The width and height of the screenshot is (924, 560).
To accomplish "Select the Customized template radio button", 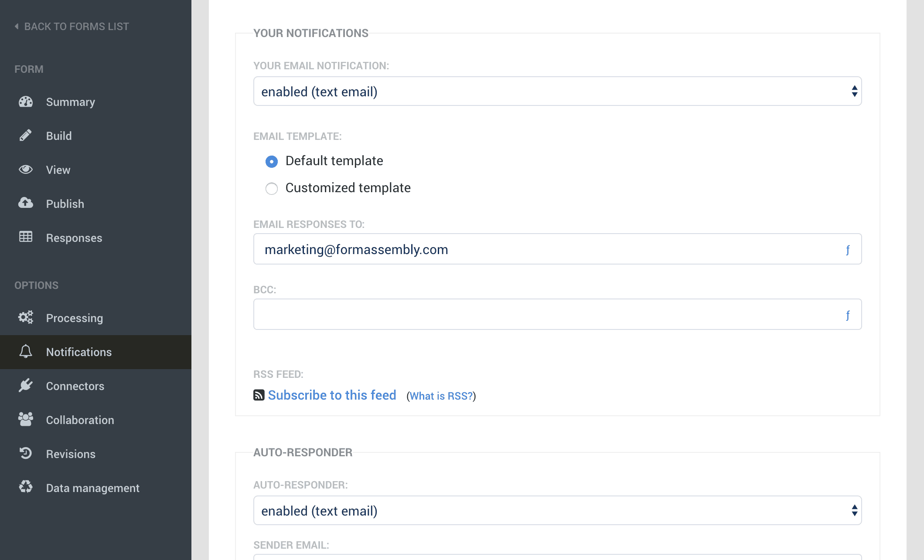I will tap(272, 189).
